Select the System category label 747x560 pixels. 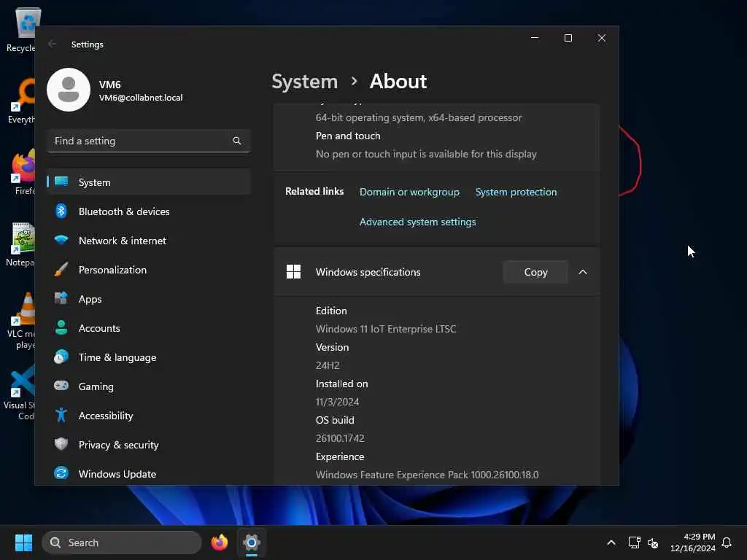tap(94, 182)
